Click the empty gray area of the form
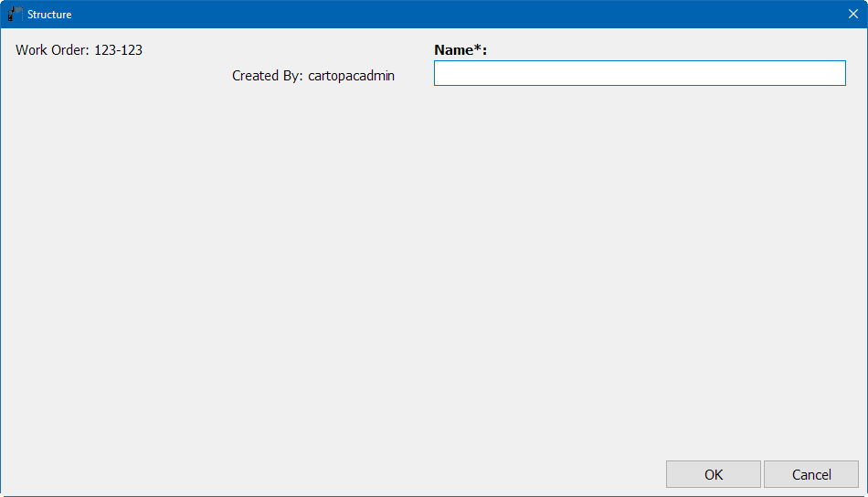This screenshot has width=868, height=497. [x=434, y=274]
